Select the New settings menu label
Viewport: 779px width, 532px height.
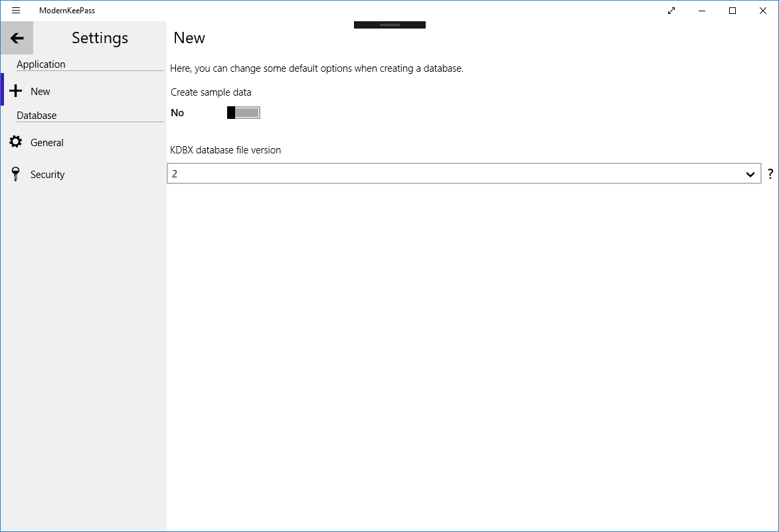(41, 92)
